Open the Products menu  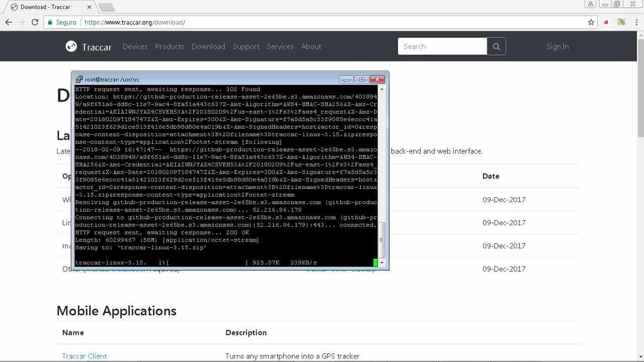coord(169,46)
